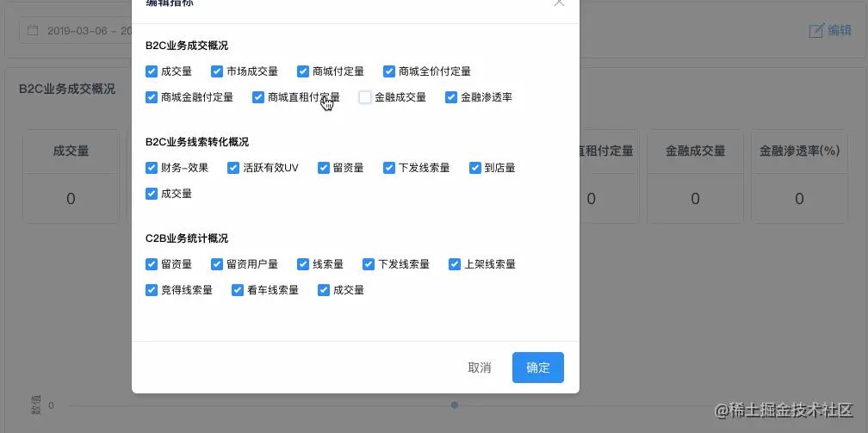Toggle the 商城全价付定量 checkbox
Image resolution: width=868 pixels, height=433 pixels.
click(x=389, y=71)
